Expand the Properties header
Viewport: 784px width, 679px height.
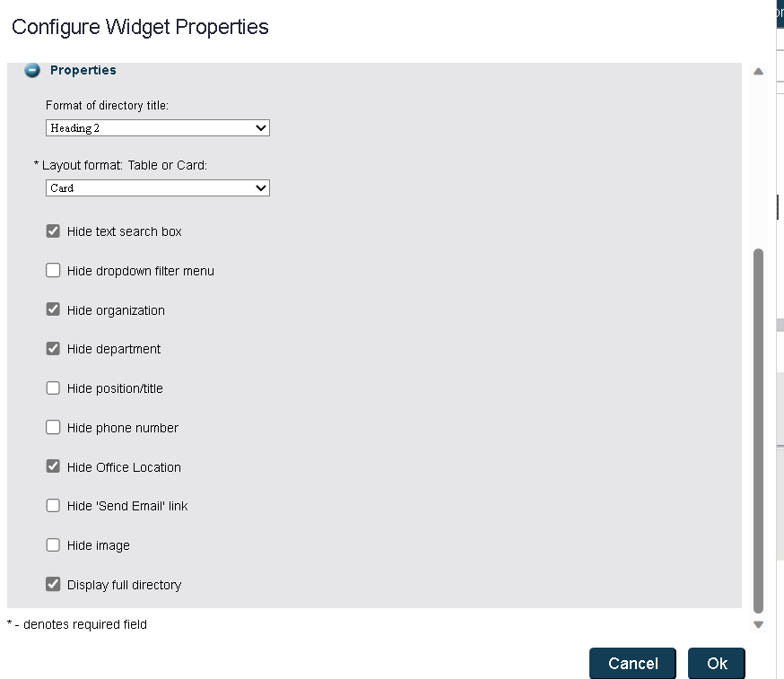83,70
